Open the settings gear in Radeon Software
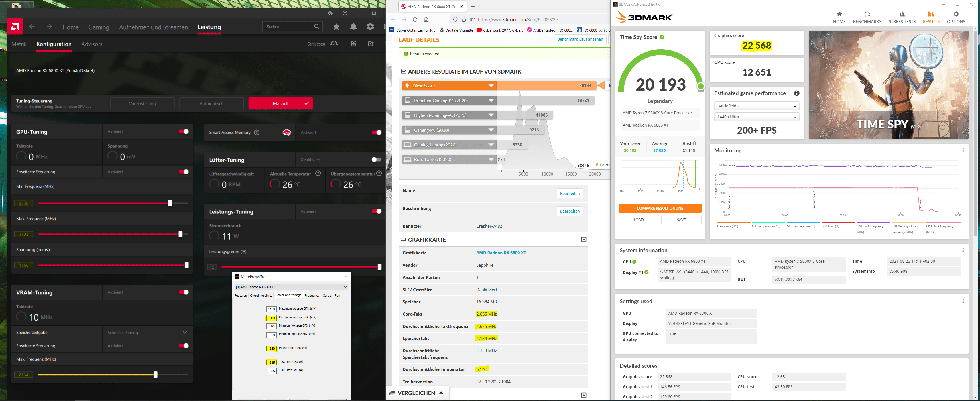980x401 pixels. pyautogui.click(x=371, y=27)
